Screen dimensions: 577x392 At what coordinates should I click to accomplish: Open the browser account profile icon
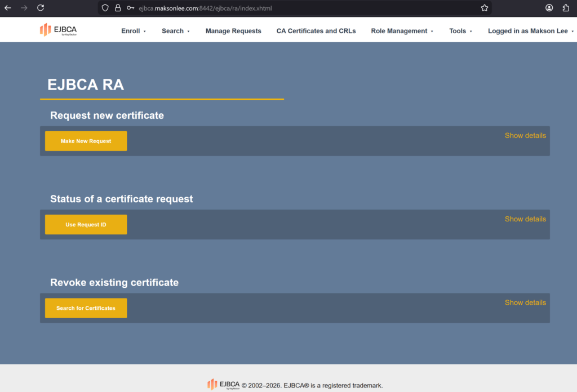tap(549, 8)
